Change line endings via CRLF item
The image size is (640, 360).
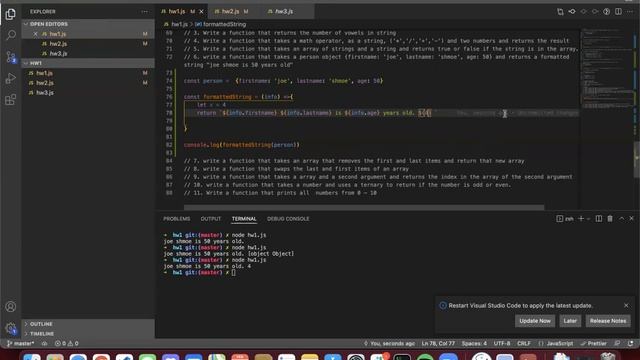point(524,344)
